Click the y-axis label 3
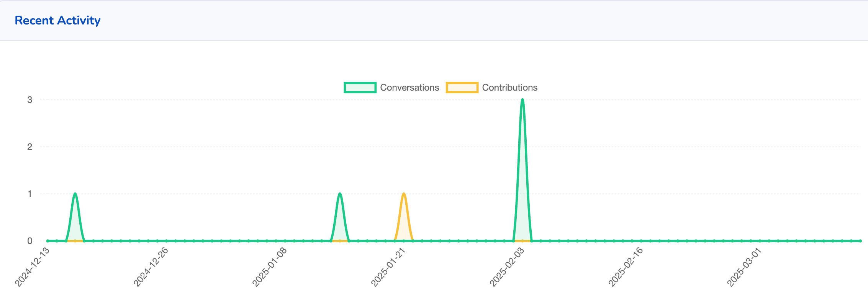The image size is (868, 296). tap(29, 100)
